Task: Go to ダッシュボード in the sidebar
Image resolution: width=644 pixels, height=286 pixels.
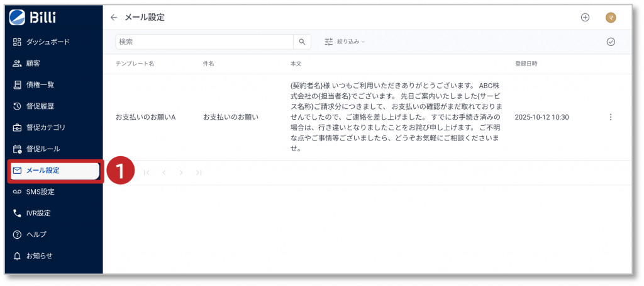Action: (47, 42)
